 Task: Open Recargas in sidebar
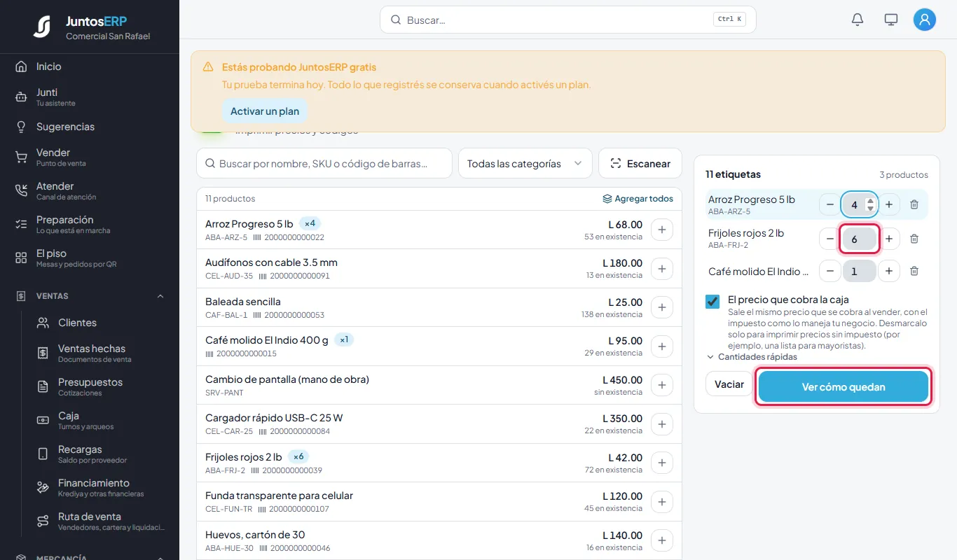[100, 454]
